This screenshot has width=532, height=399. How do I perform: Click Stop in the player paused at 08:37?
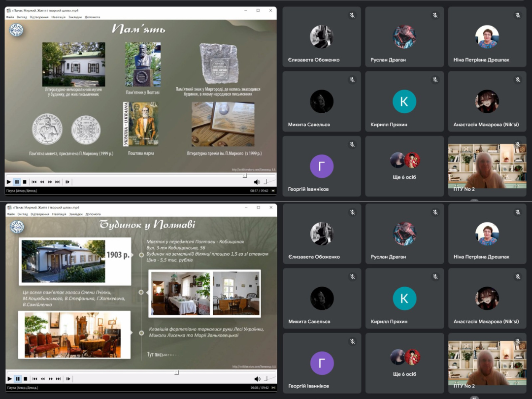pos(25,182)
